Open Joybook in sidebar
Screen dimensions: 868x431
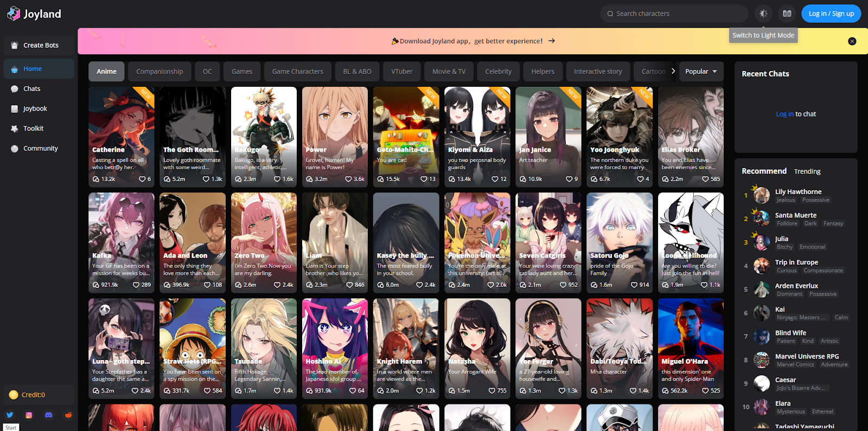click(x=39, y=108)
